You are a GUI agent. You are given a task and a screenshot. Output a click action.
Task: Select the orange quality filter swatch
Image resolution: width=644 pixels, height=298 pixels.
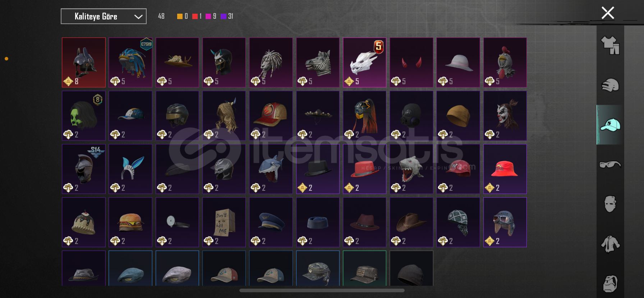tap(180, 16)
